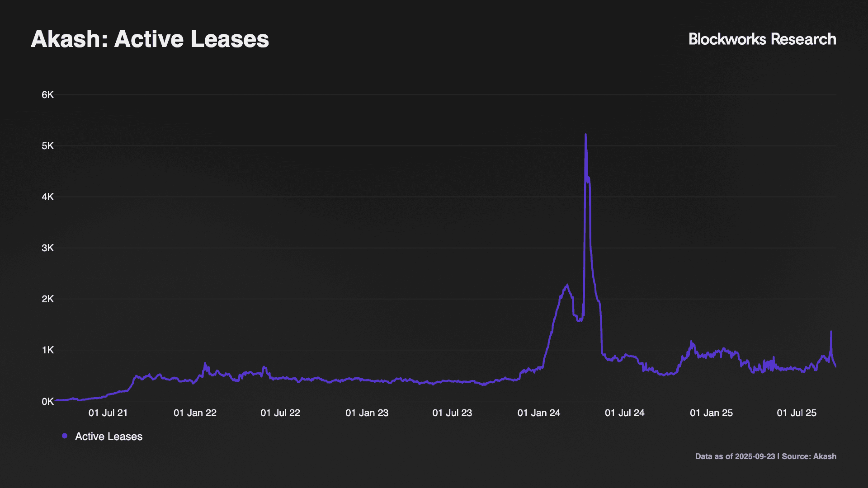Click the tallest spike peak above 5K

(x=586, y=135)
